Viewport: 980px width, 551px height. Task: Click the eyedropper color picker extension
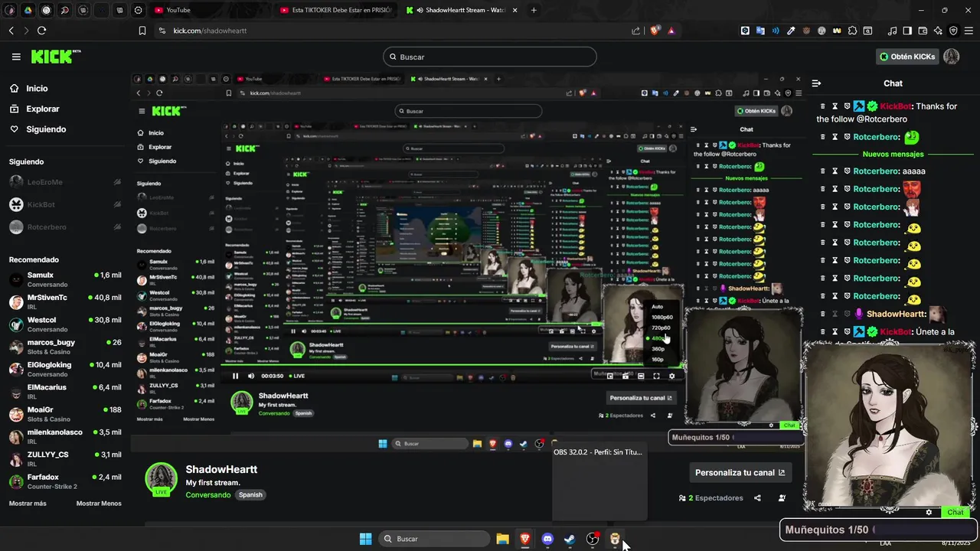[x=791, y=31]
